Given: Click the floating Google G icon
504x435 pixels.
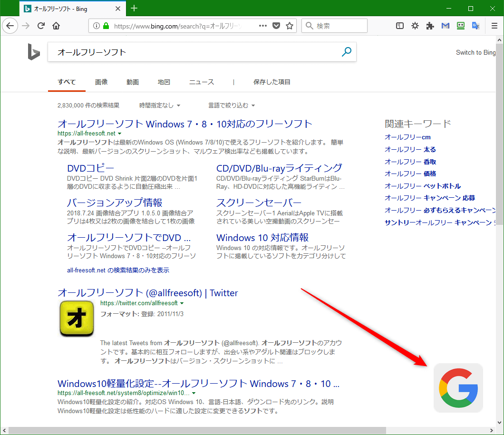Looking at the screenshot, I should pyautogui.click(x=458, y=388).
